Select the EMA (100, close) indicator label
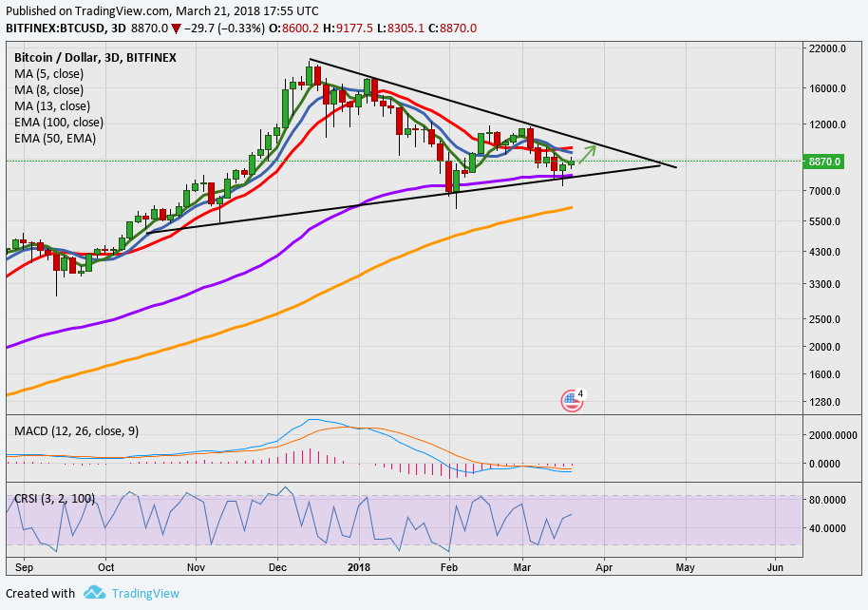This screenshot has width=868, height=610. tap(59, 122)
